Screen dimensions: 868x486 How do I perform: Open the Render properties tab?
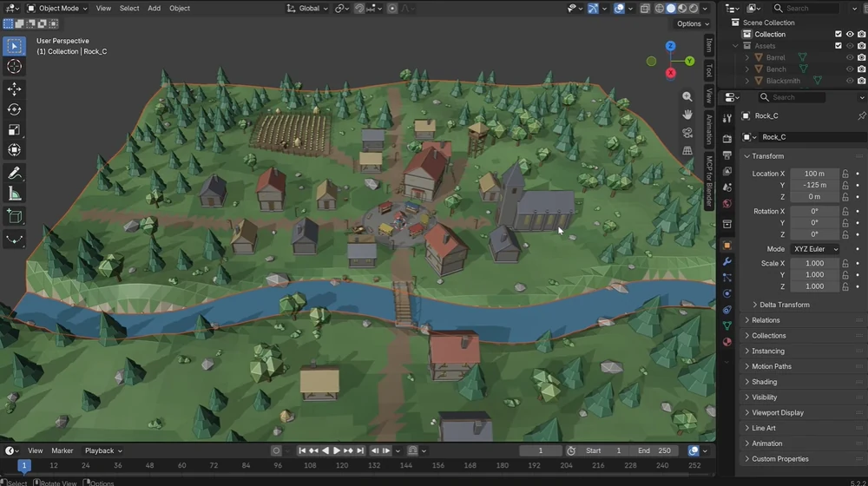(727, 139)
